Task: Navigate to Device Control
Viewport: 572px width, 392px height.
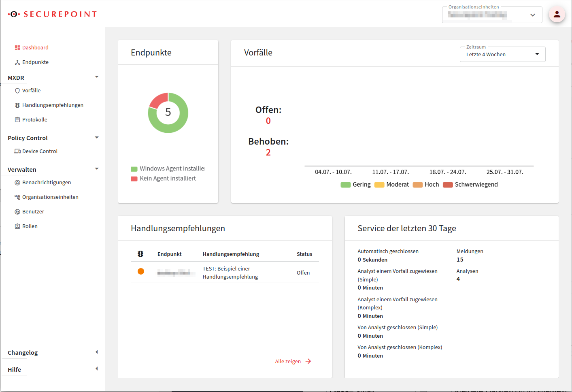Action: click(40, 151)
